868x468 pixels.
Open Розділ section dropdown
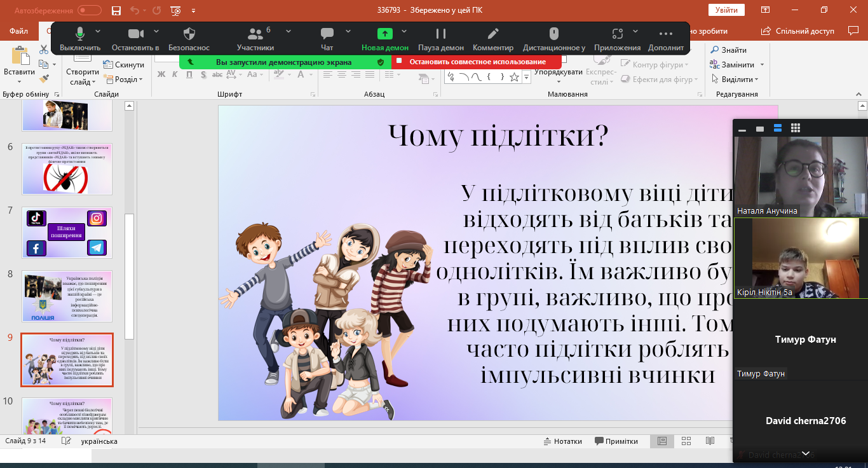[x=124, y=79]
